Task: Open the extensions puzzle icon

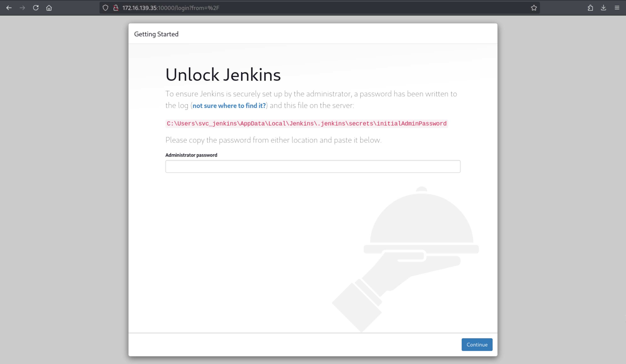Action: [x=590, y=8]
